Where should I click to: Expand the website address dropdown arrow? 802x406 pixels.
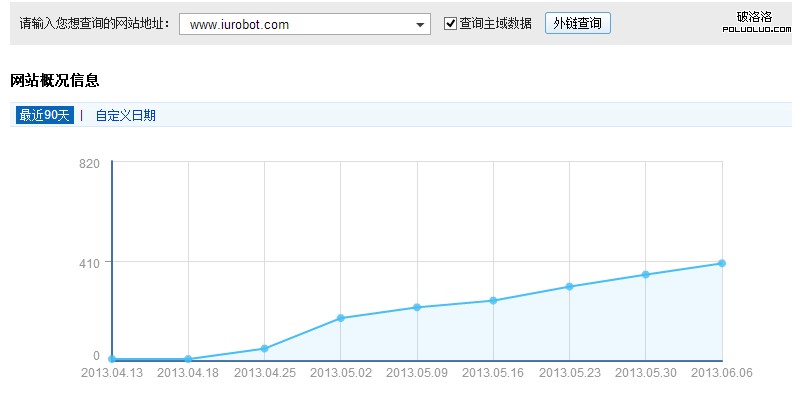pos(420,24)
